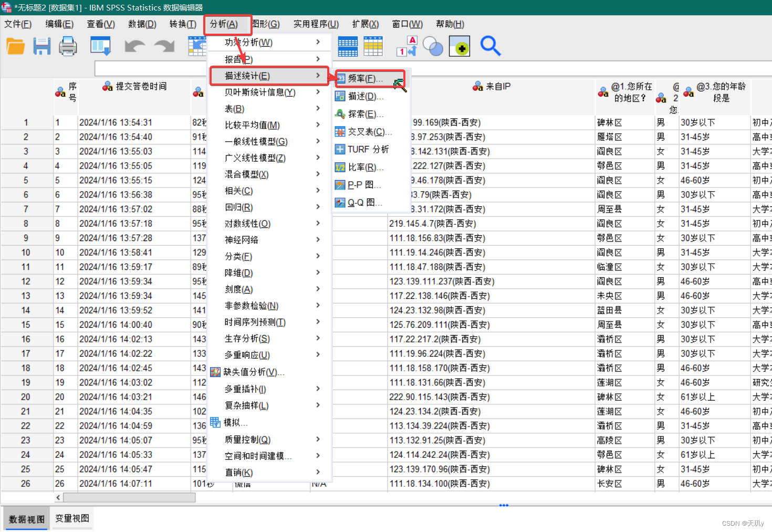Image resolution: width=772 pixels, height=532 pixels.
Task: Open the 文件(F) menu
Action: point(18,24)
